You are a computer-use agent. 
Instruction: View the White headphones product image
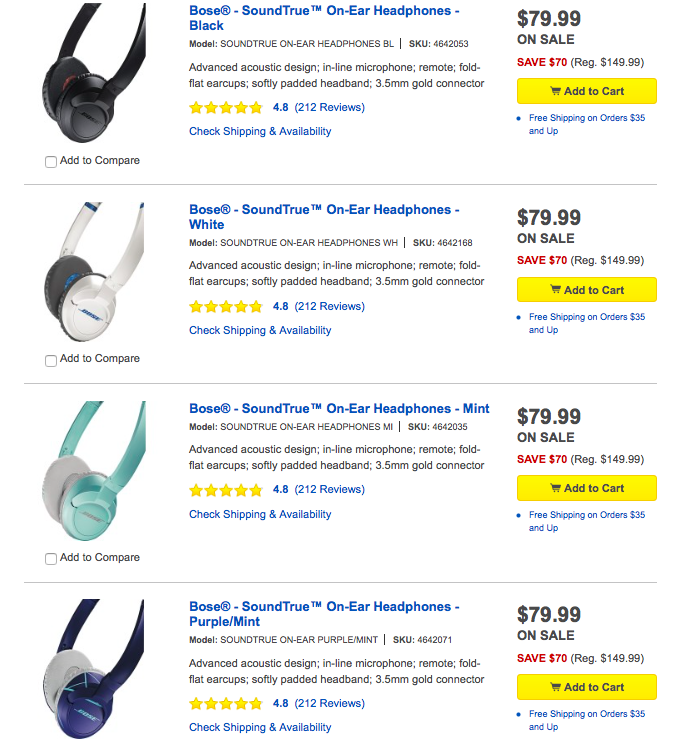point(94,275)
